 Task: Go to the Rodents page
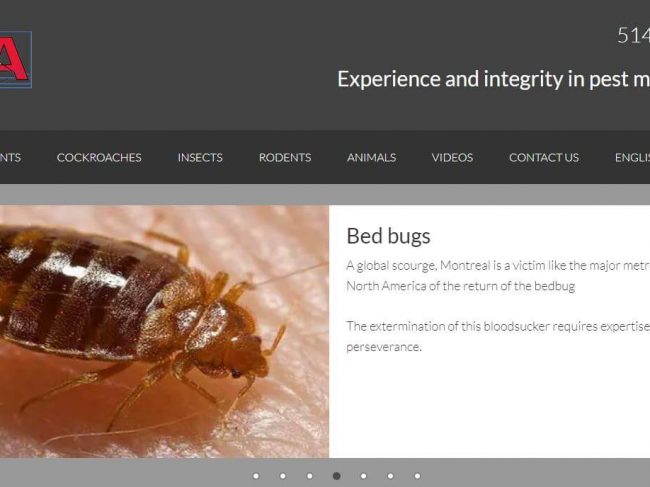point(285,157)
